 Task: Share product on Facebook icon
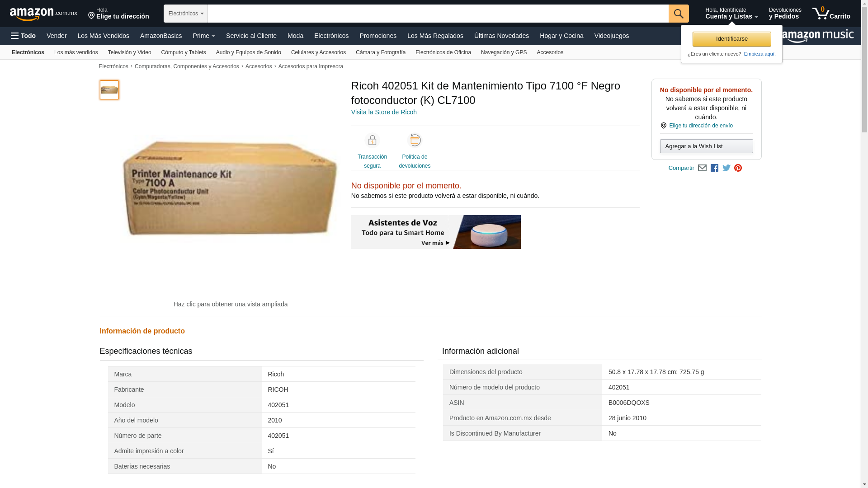[714, 168]
